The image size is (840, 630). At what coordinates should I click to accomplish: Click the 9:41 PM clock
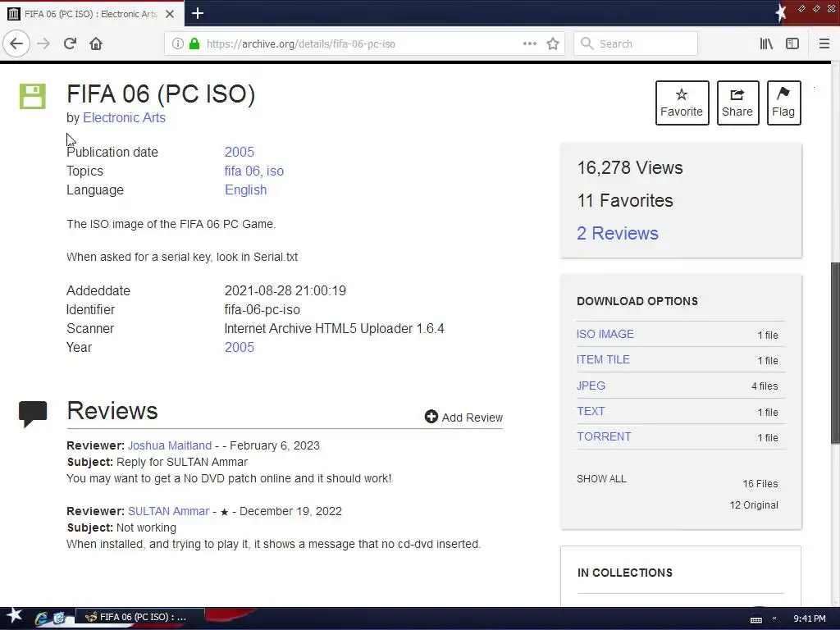[x=810, y=619]
